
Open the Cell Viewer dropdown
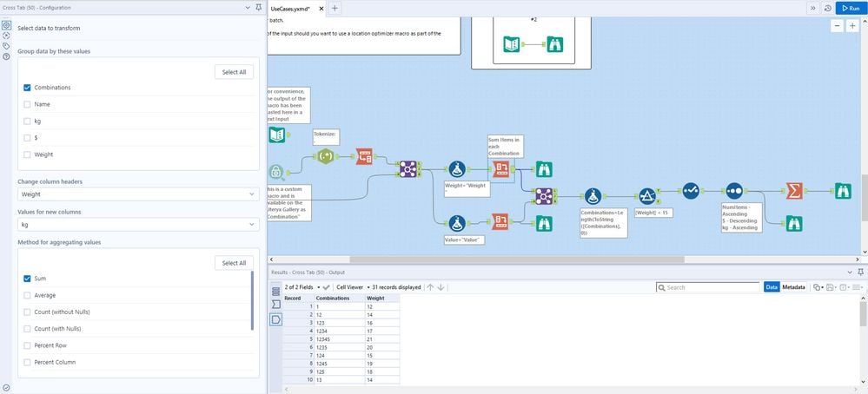tap(353, 287)
